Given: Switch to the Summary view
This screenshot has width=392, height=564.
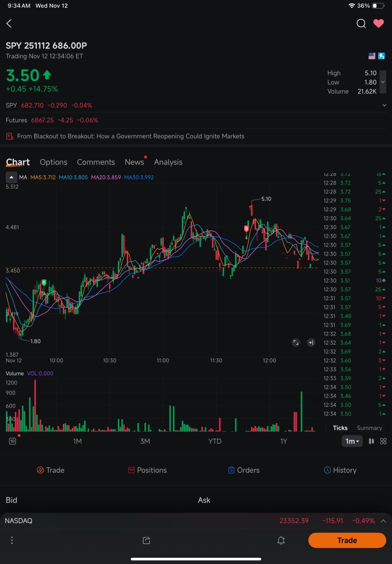Looking at the screenshot, I should click(x=369, y=428).
